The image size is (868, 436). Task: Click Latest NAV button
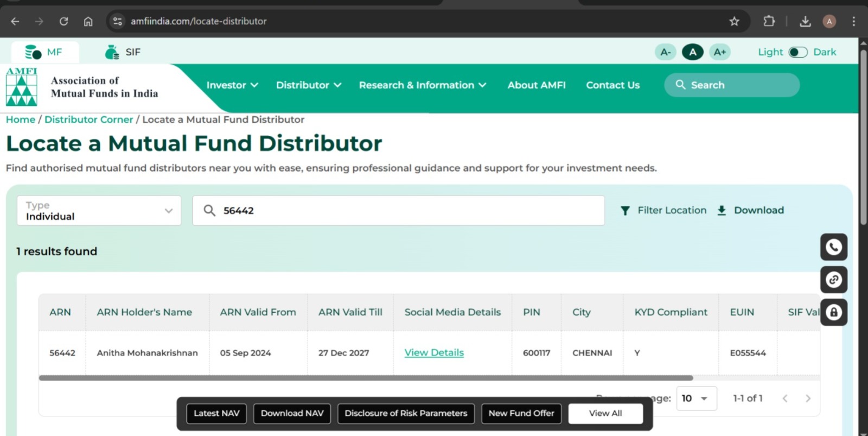pos(216,413)
